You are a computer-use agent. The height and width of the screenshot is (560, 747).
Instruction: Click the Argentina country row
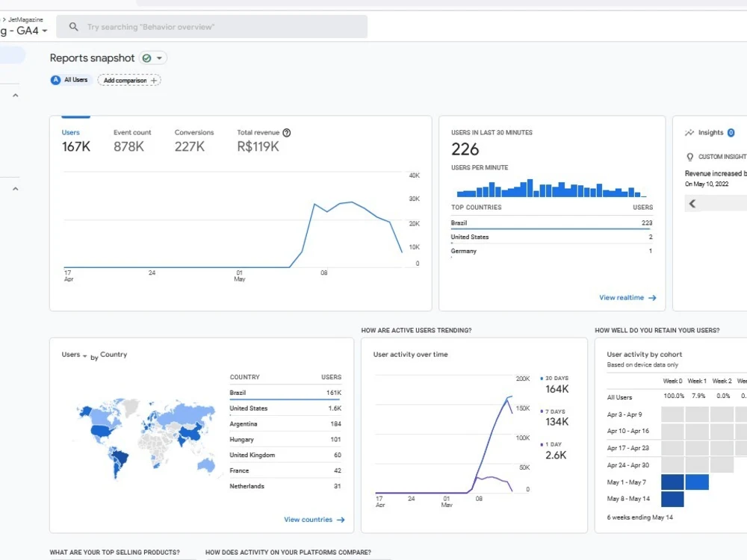pos(285,424)
